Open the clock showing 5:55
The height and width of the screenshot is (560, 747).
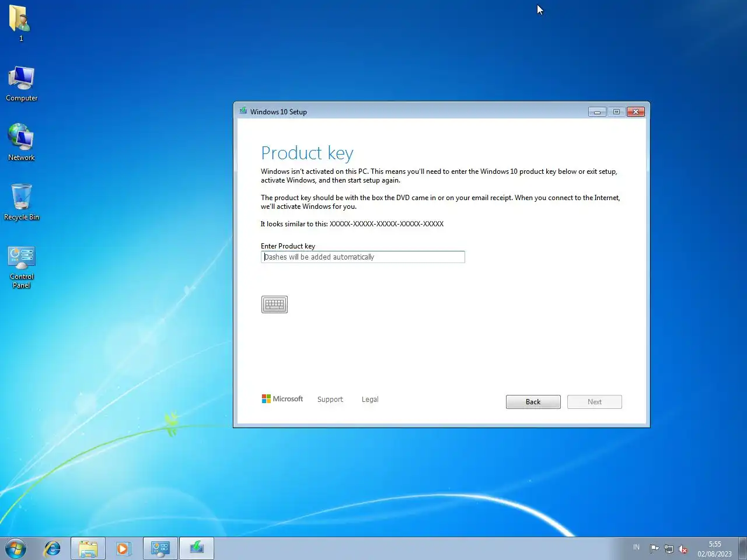[x=714, y=549]
